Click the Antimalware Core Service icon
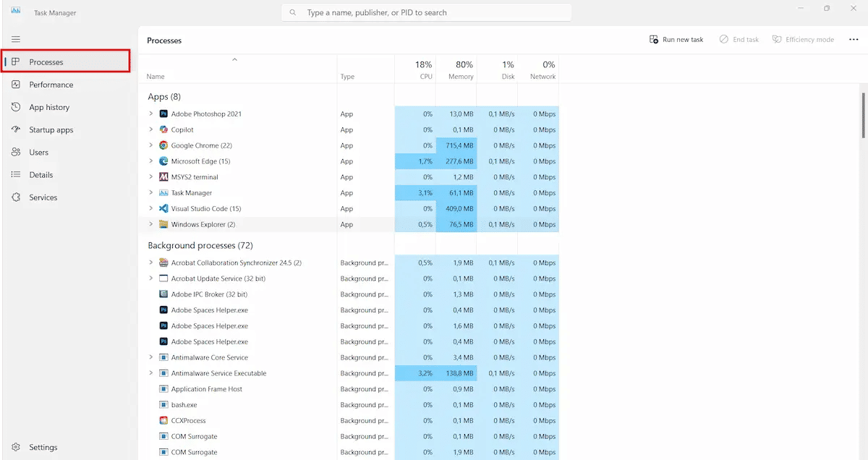 163,357
